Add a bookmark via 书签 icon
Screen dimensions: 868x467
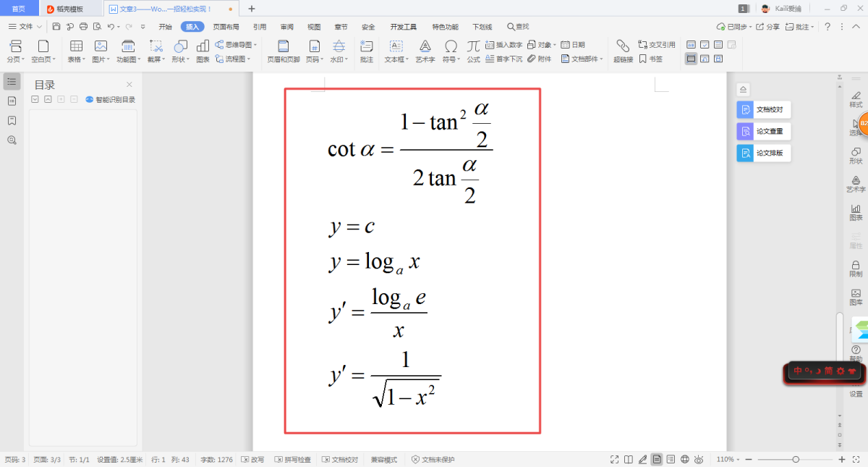point(650,59)
